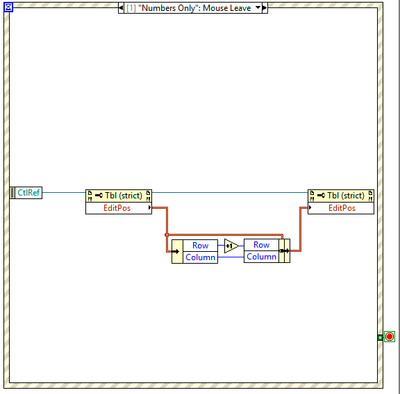Viewport: 400px width, 394px height.
Task: Click the Row element in Unbundle By Name
Action: point(200,245)
